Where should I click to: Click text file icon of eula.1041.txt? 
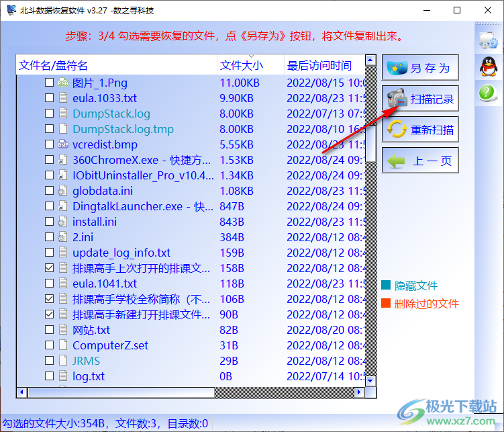pos(63,284)
